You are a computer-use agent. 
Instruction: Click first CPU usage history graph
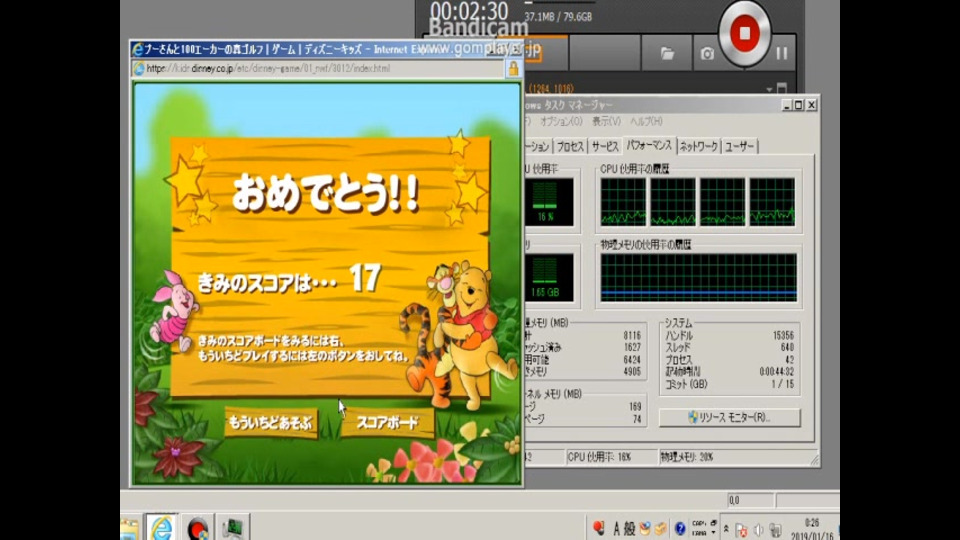623,202
